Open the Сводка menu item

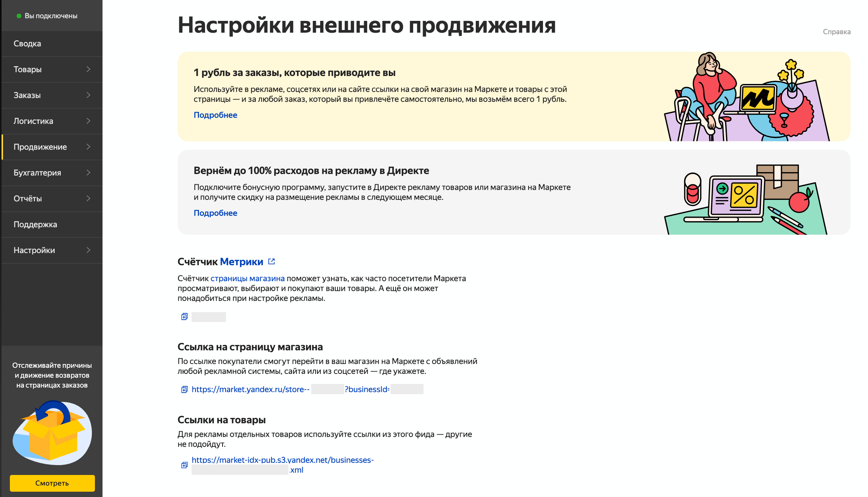tap(27, 44)
